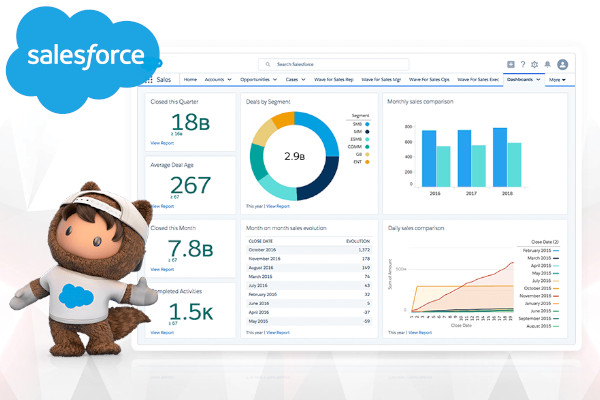This screenshot has width=600, height=400.
Task: Expand the Accounts tab chevron
Action: tap(230, 80)
